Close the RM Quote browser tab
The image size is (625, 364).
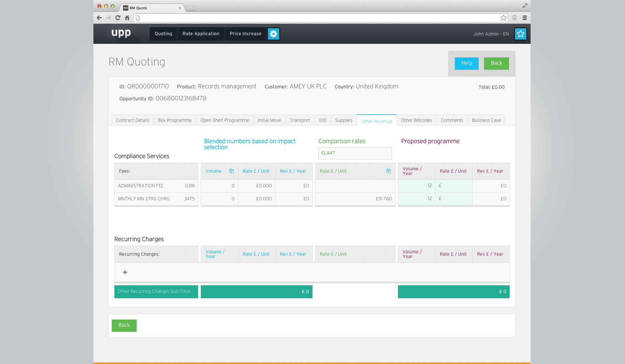(180, 8)
